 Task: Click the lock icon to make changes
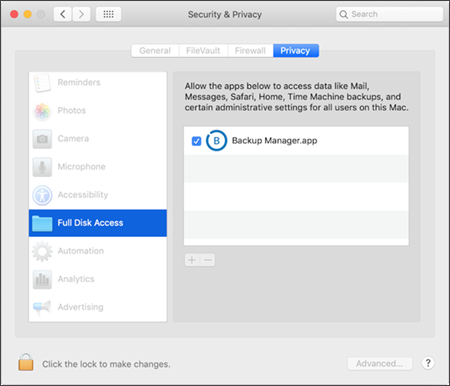26,363
